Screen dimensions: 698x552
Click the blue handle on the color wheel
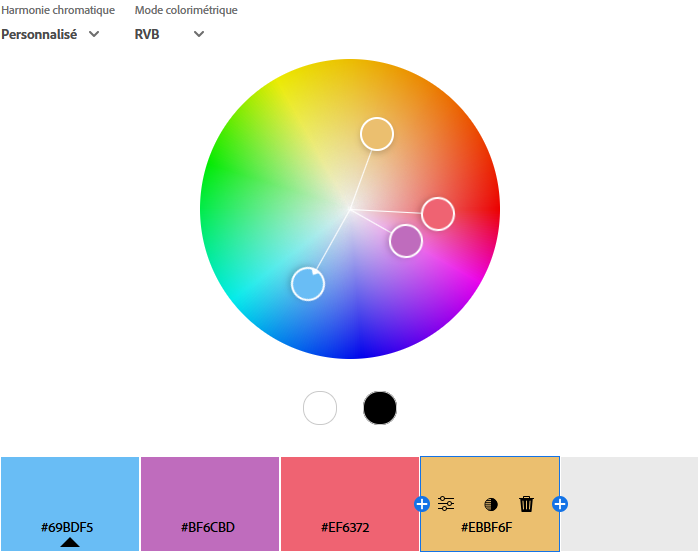[x=308, y=284]
